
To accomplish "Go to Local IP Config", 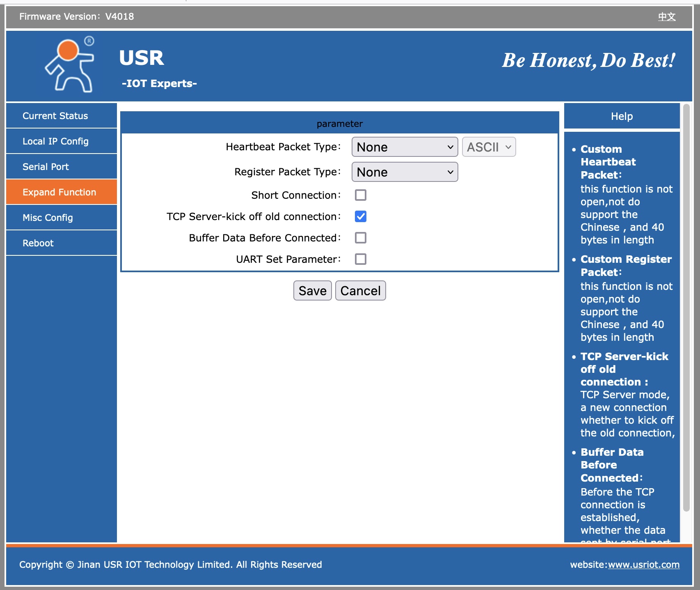I will [x=55, y=141].
